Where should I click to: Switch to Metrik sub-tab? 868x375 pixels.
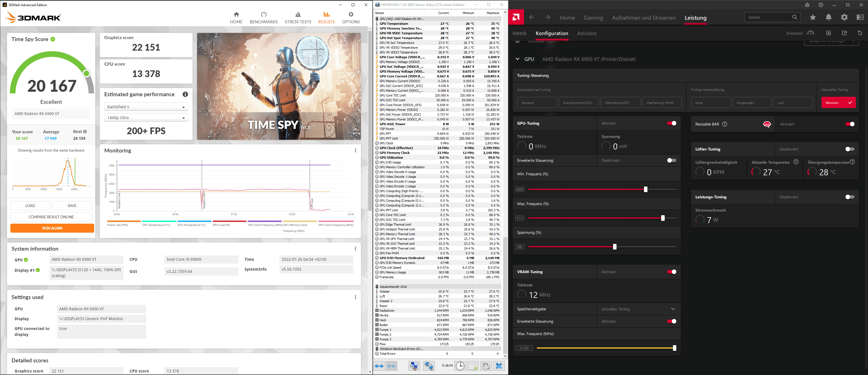pos(519,33)
